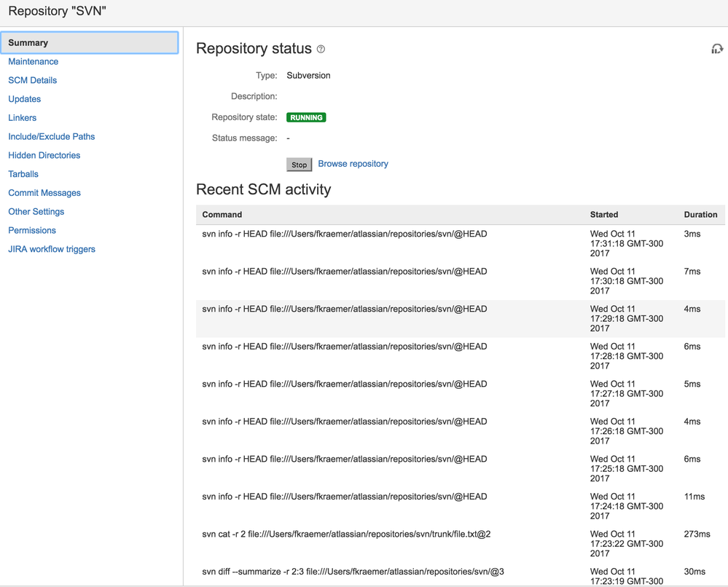728x587 pixels.
Task: Select the svn diff --summarize command row
Action: (x=460, y=575)
